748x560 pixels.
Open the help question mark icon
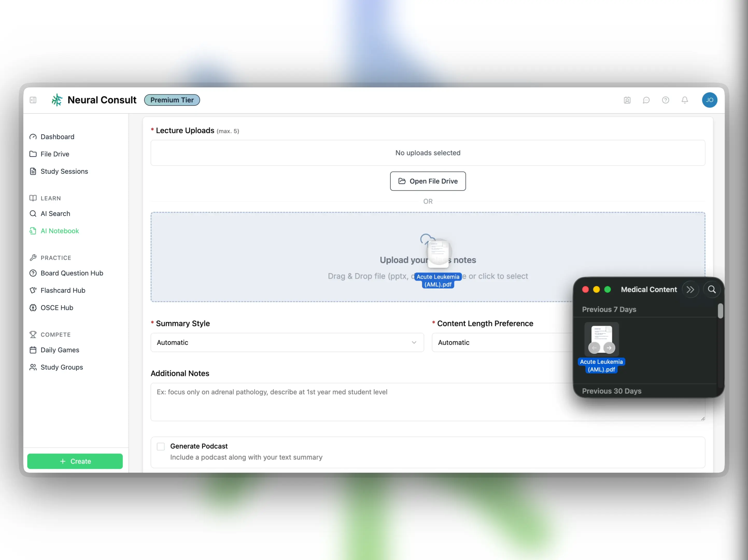click(665, 100)
